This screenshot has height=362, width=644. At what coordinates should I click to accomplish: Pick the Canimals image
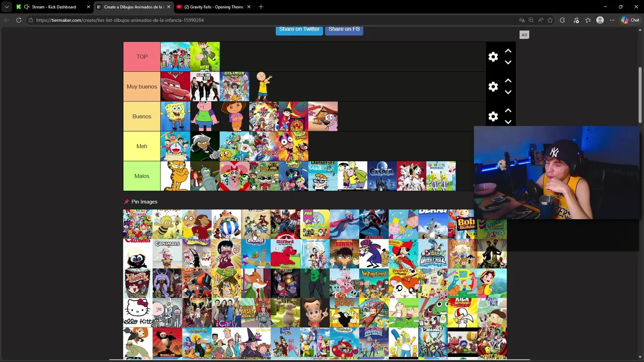tap(167, 253)
